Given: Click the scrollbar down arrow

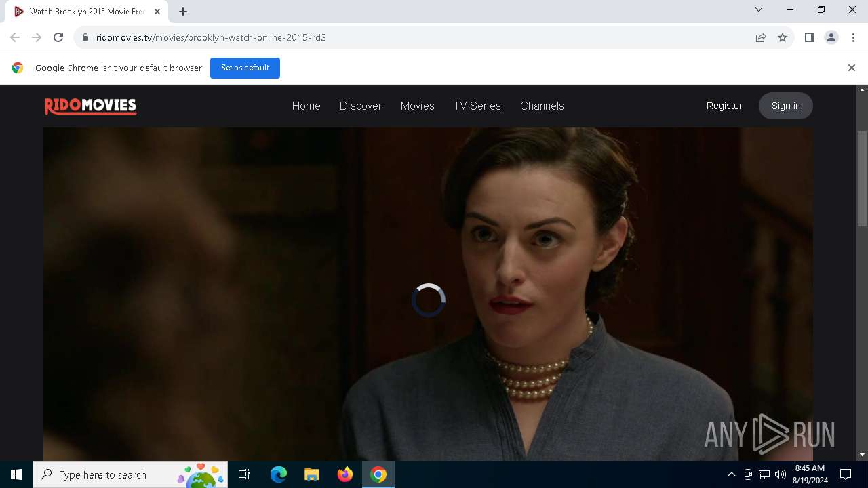Looking at the screenshot, I should 863,455.
